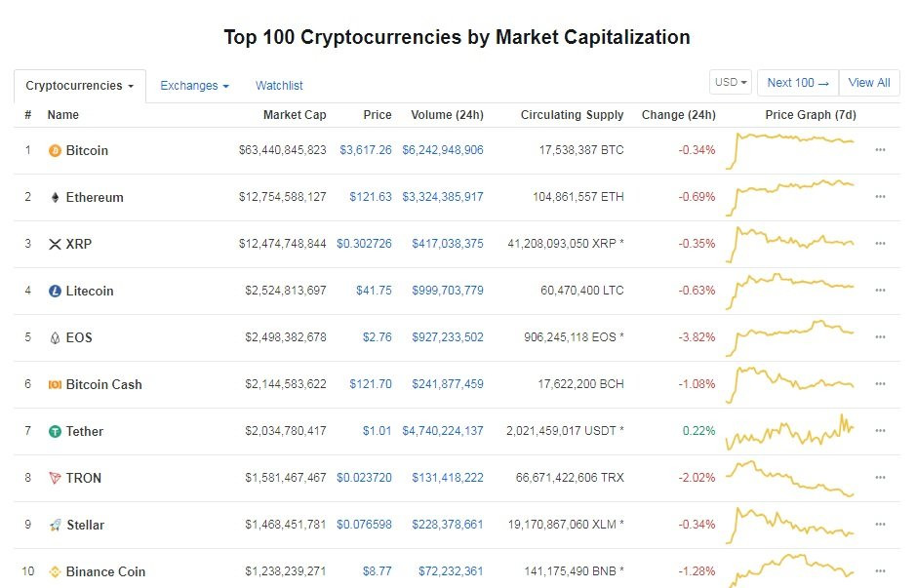The width and height of the screenshot is (916, 588).
Task: Expand the Exchanges dropdown menu
Action: [194, 86]
